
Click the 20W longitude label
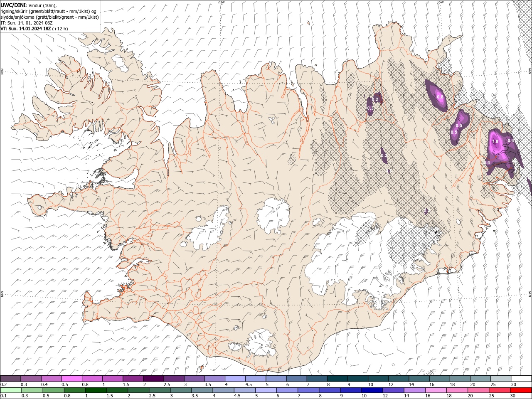pyautogui.click(x=221, y=2)
